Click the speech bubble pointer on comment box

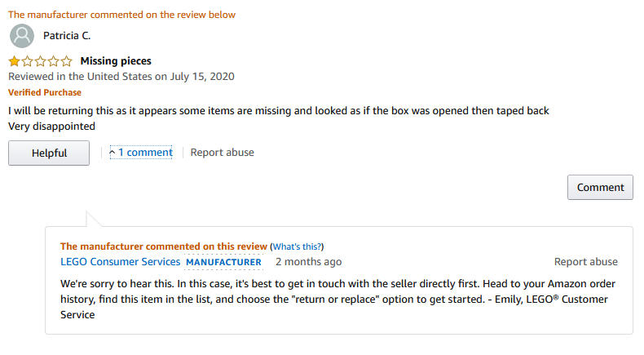click(x=94, y=219)
